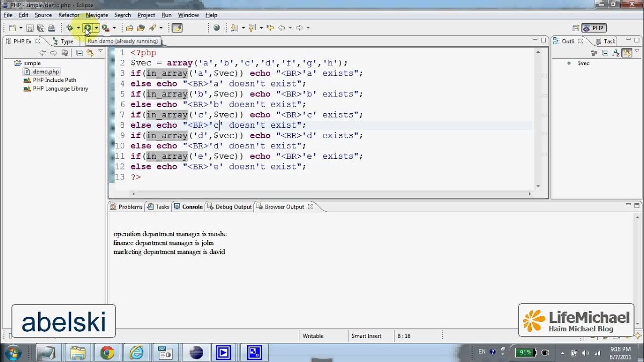
Task: Open PHP Explorer view menu triangle
Action: coord(101,52)
